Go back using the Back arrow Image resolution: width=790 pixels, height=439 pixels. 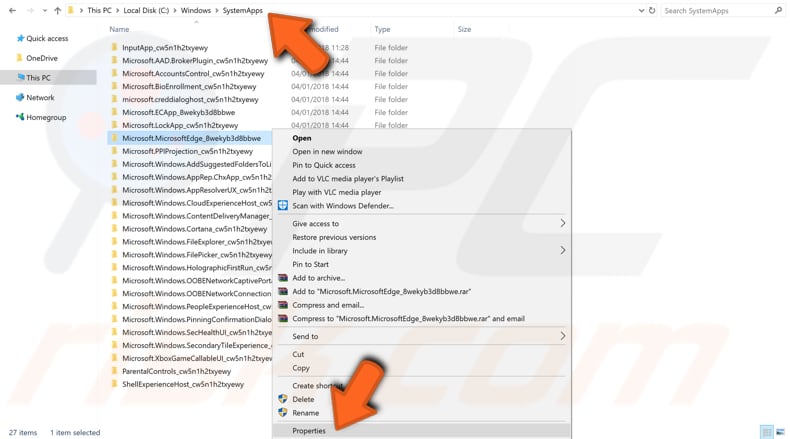[13, 10]
